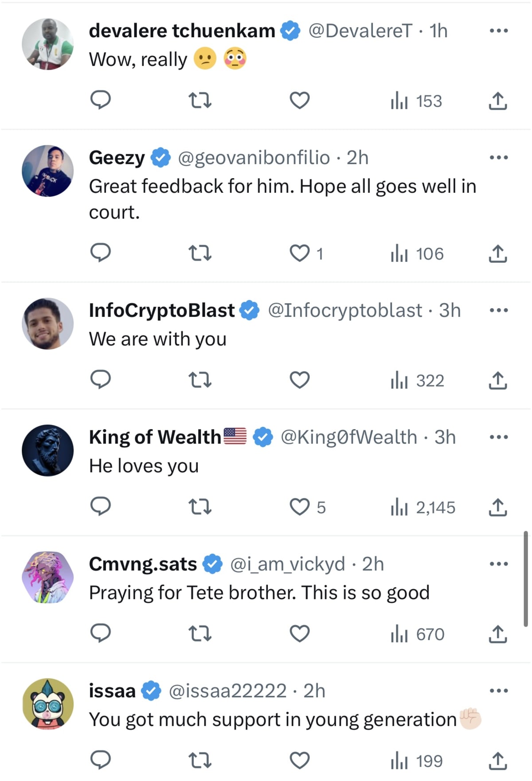Like Geezy's tweet about court
Screen dimensions: 532x781
click(x=300, y=253)
